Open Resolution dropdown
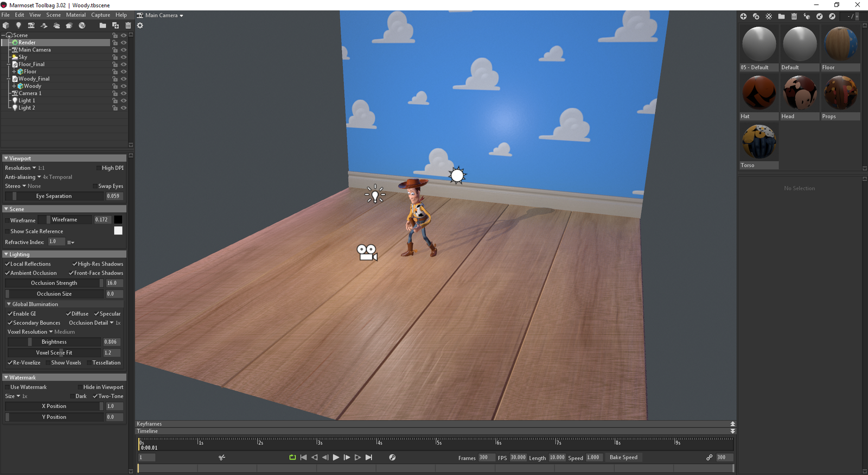The width and height of the screenshot is (868, 475). click(x=21, y=168)
